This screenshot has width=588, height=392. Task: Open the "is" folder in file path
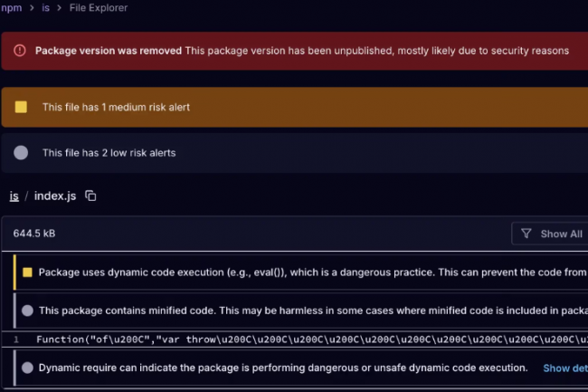point(14,196)
